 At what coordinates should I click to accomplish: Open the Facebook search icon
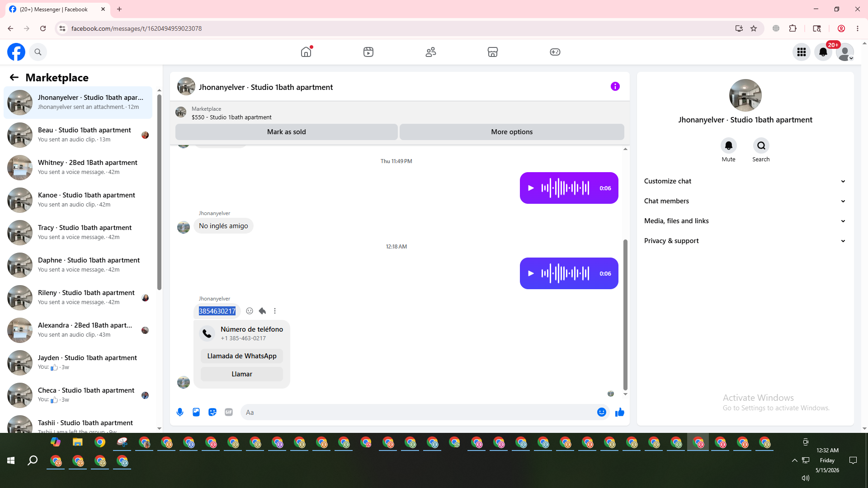click(38, 52)
